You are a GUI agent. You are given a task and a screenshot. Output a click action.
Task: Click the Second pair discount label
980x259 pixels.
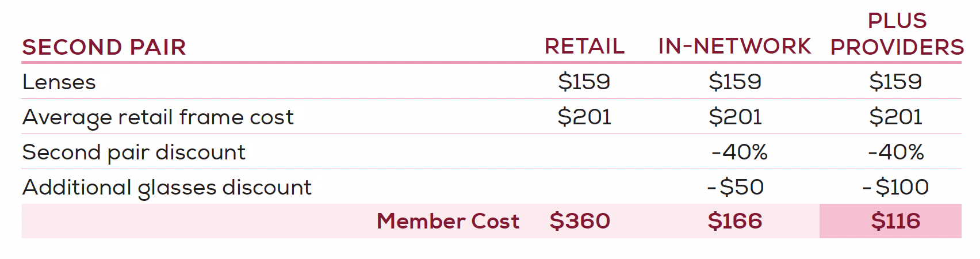click(x=134, y=153)
